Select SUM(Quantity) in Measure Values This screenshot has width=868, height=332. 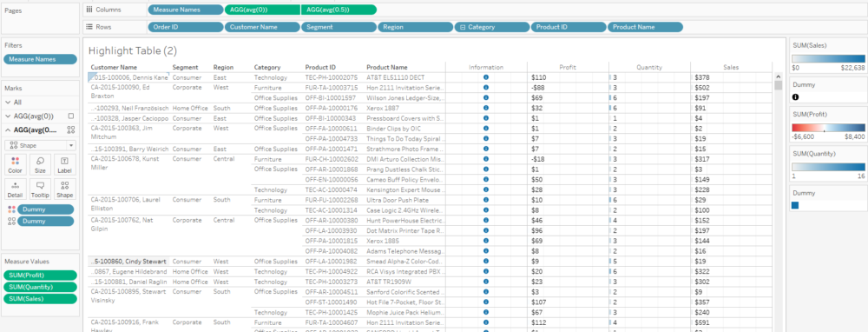click(x=41, y=287)
